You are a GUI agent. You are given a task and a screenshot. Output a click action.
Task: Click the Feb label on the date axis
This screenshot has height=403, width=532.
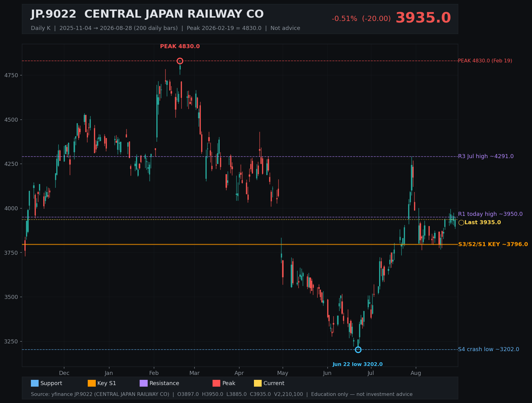(x=154, y=373)
